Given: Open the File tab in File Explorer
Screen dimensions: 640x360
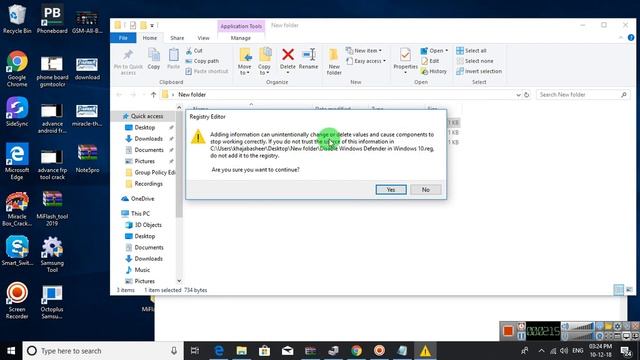Looking at the screenshot, I should 123,38.
